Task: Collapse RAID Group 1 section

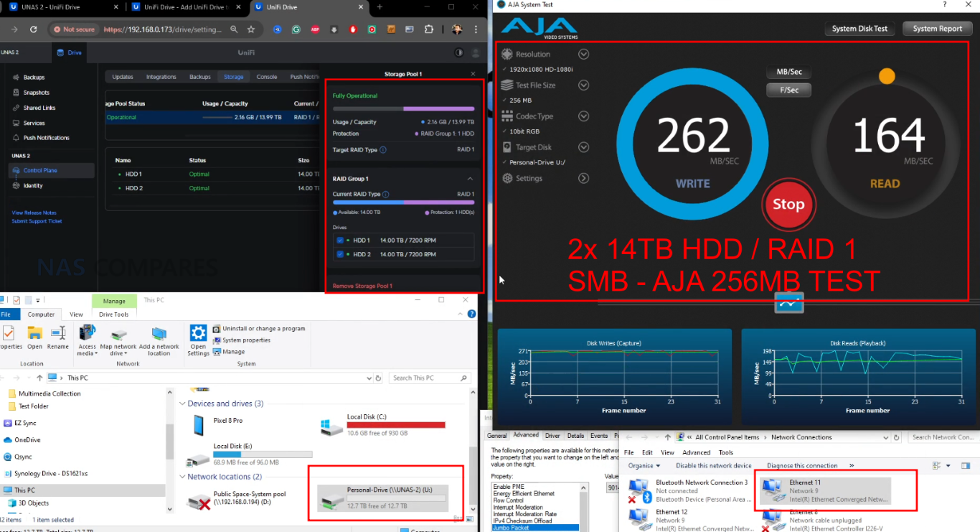Action: pyautogui.click(x=470, y=179)
